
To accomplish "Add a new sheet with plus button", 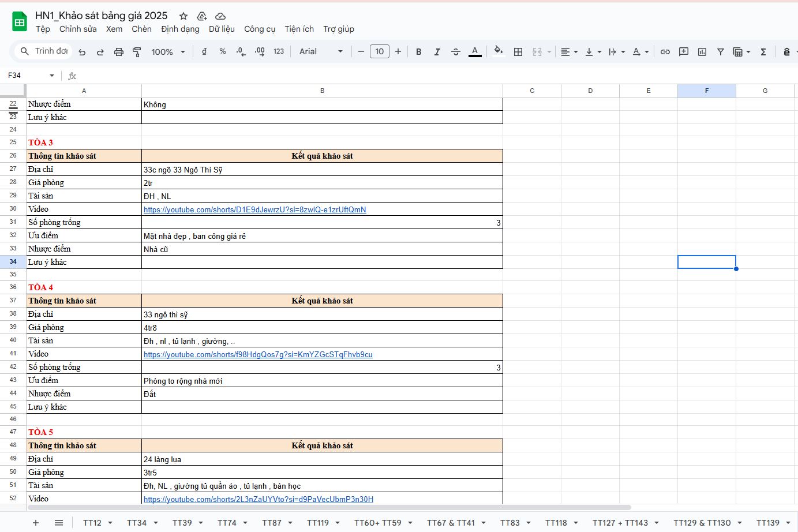I will (36, 523).
